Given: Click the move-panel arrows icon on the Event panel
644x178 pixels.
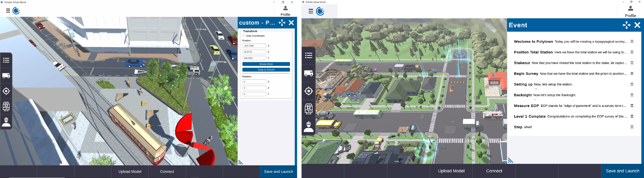Looking at the screenshot, I should pyautogui.click(x=626, y=25).
